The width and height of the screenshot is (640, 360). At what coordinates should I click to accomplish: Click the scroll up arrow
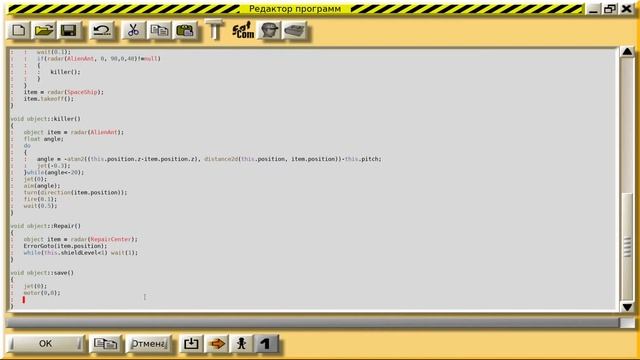627,52
